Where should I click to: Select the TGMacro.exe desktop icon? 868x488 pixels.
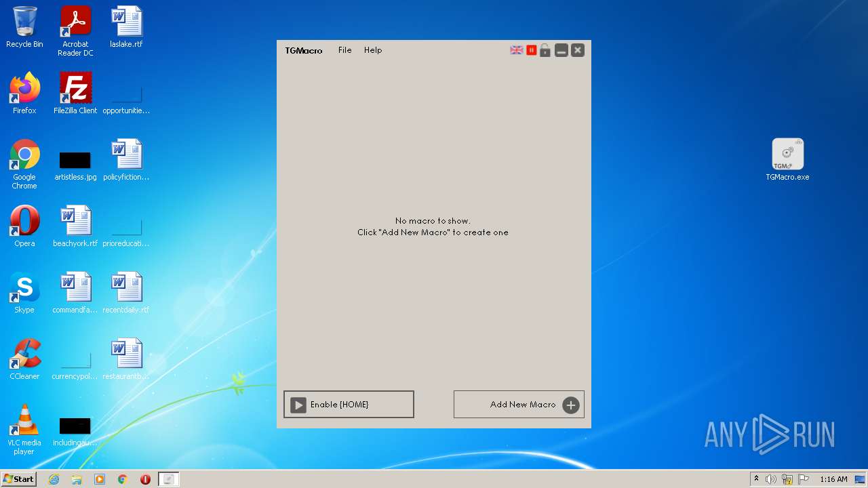pyautogui.click(x=787, y=160)
